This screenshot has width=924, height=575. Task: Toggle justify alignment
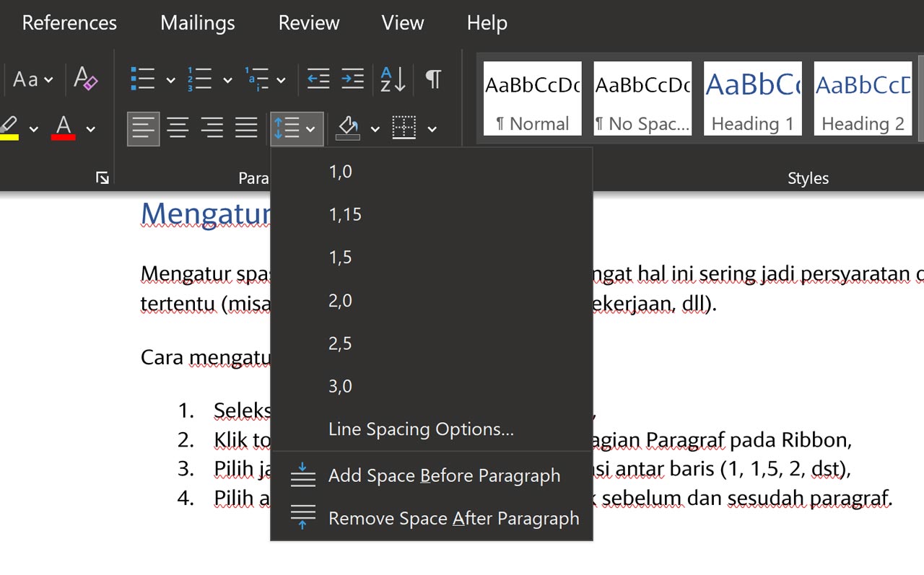pyautogui.click(x=246, y=128)
